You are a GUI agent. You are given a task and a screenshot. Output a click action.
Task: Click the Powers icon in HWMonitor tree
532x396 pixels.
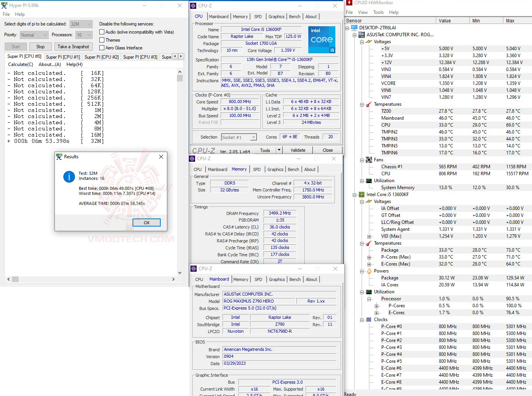click(368, 271)
